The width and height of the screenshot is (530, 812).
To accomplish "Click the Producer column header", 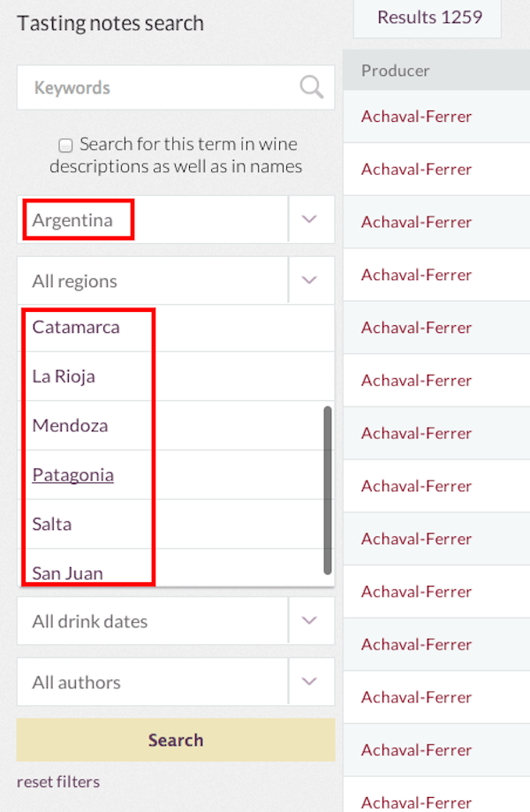I will click(396, 71).
